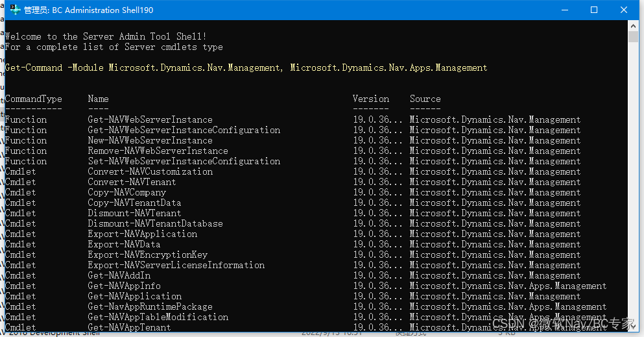
Task: Click Copy-NAVCompany entry
Action: tap(127, 192)
